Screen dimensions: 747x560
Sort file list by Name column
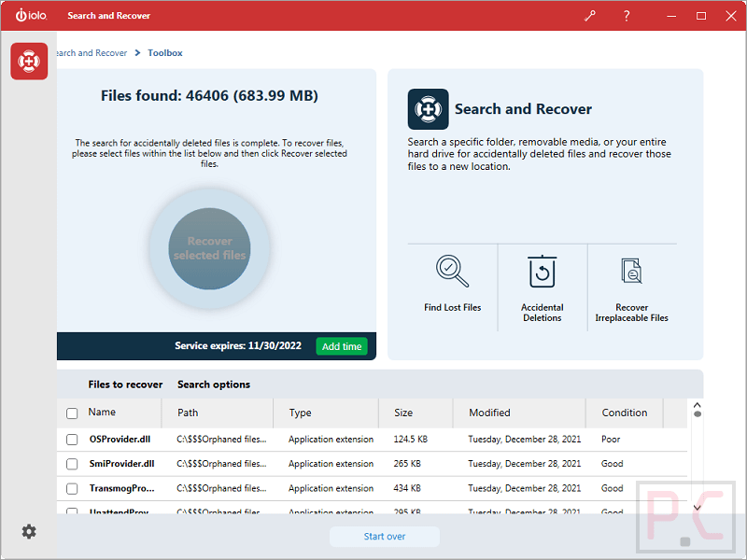pyautogui.click(x=102, y=412)
